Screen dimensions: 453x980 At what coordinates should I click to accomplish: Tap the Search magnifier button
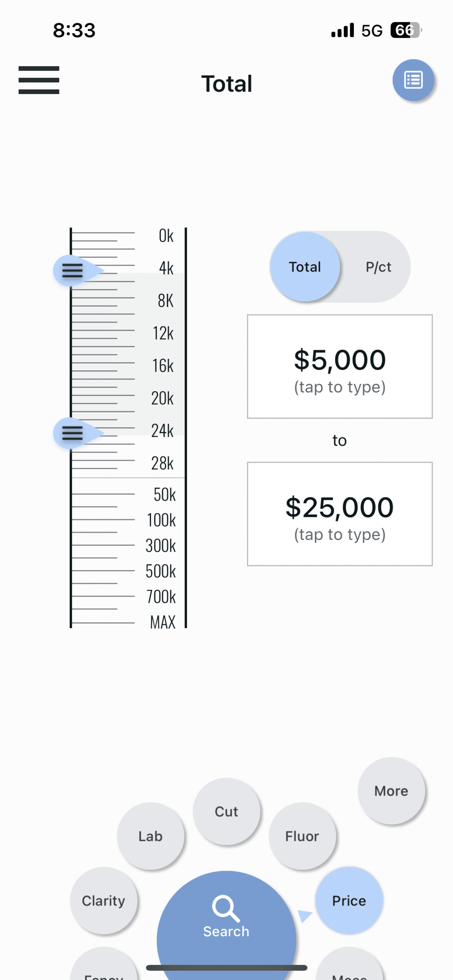pyautogui.click(x=226, y=921)
